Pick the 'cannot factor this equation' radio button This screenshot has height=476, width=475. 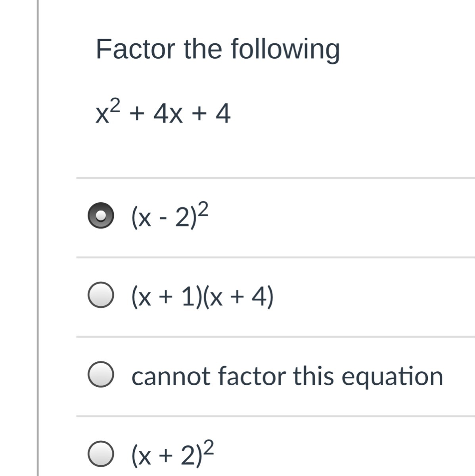click(102, 375)
